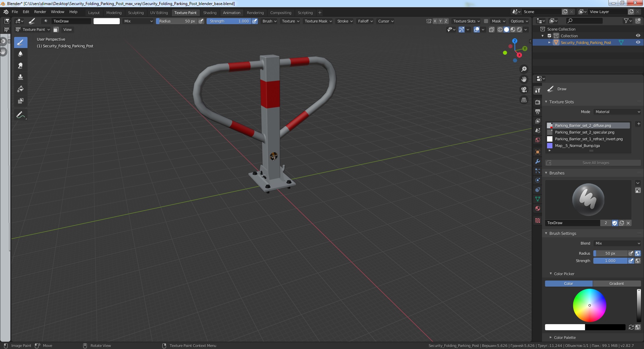Hide Collection with eye icon
The image size is (644, 349).
click(x=638, y=36)
